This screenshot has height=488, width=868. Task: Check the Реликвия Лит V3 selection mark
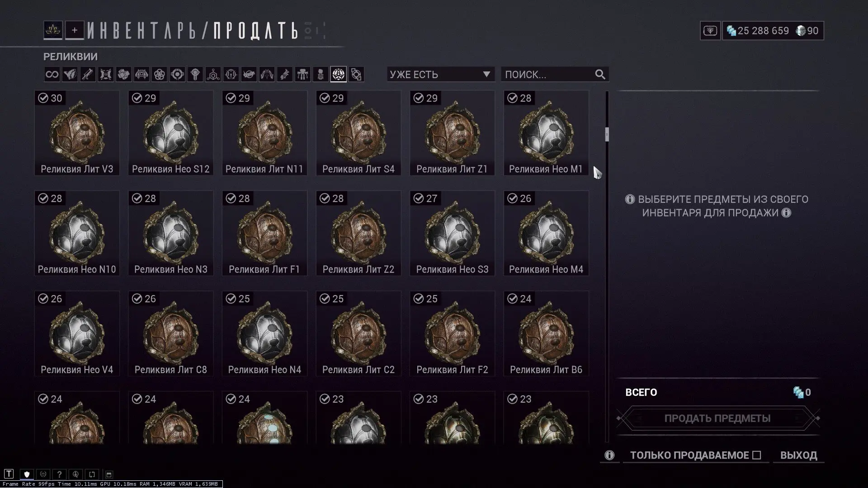coord(43,98)
